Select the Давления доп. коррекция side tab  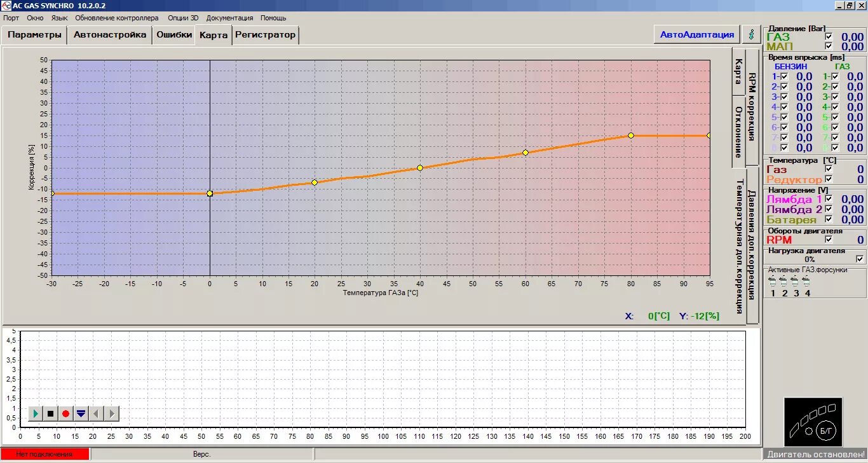(x=752, y=244)
